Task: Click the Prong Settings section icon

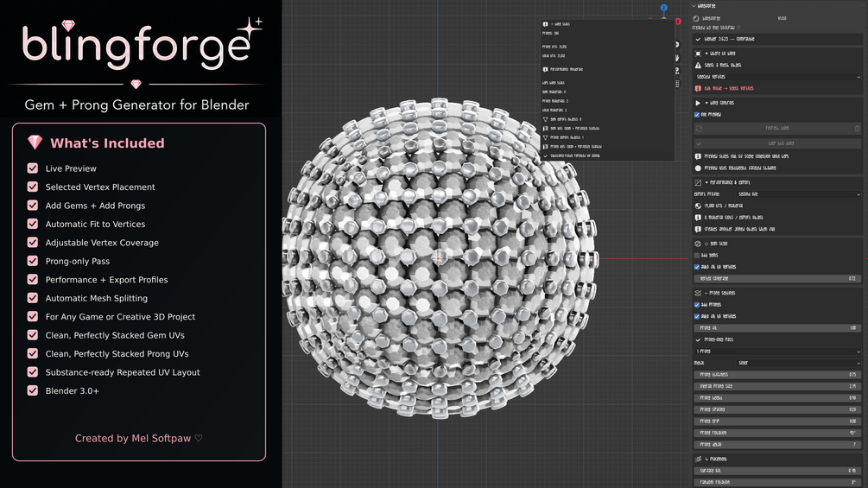Action: 698,294
